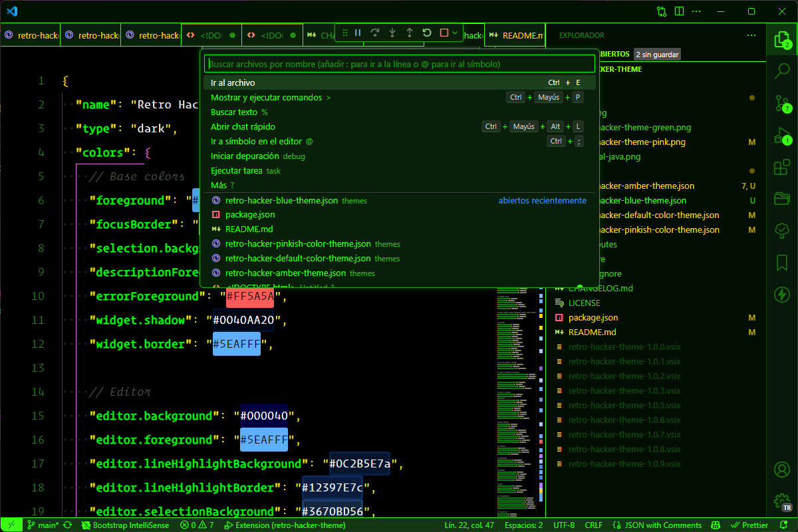Step over using the debug toolbar
This screenshot has height=532, width=798.
click(x=374, y=32)
